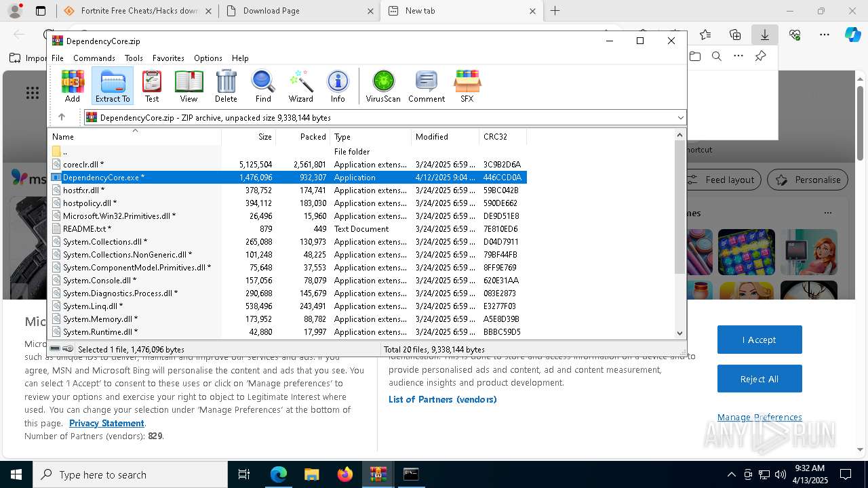Select System.Linq.dll row
The image size is (868, 488).
288,306
